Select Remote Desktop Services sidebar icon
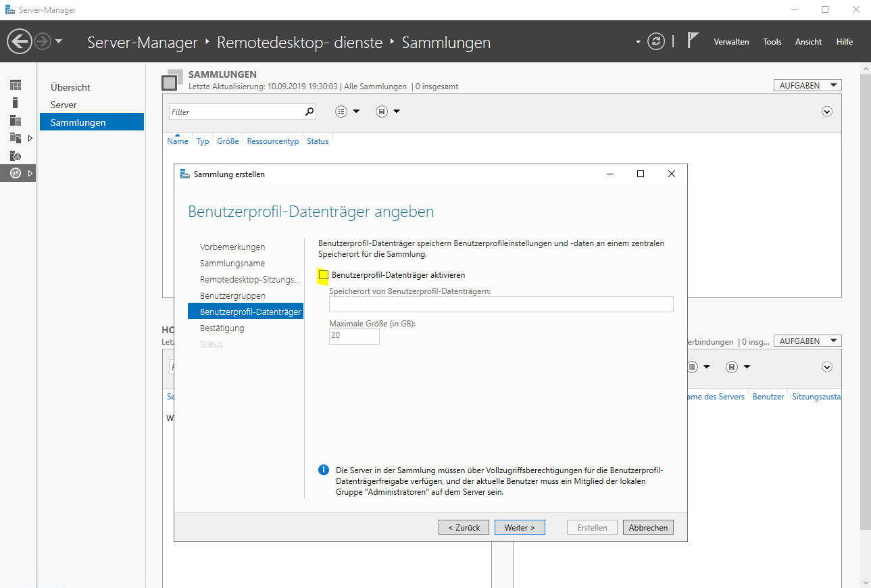The width and height of the screenshot is (871, 588). tap(16, 173)
